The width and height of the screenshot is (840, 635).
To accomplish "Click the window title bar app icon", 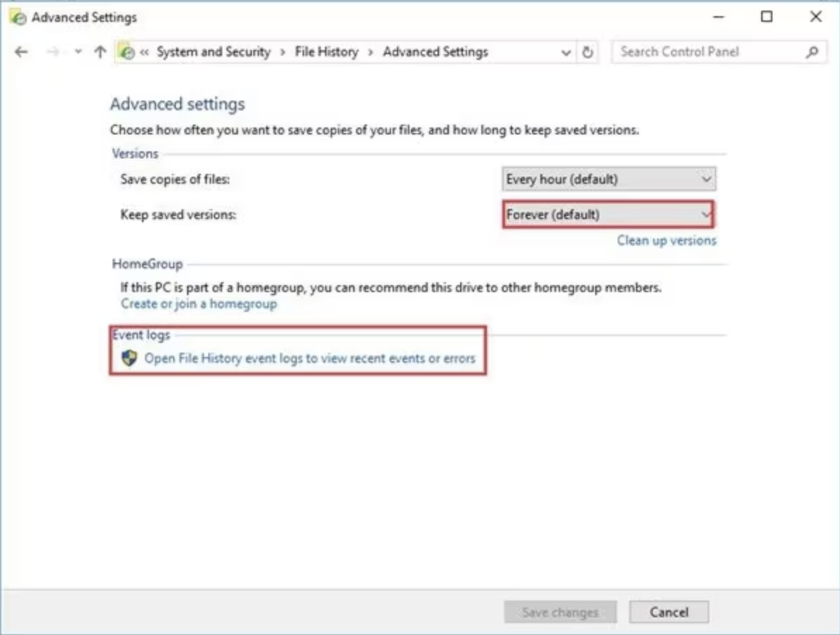I will 18,17.
